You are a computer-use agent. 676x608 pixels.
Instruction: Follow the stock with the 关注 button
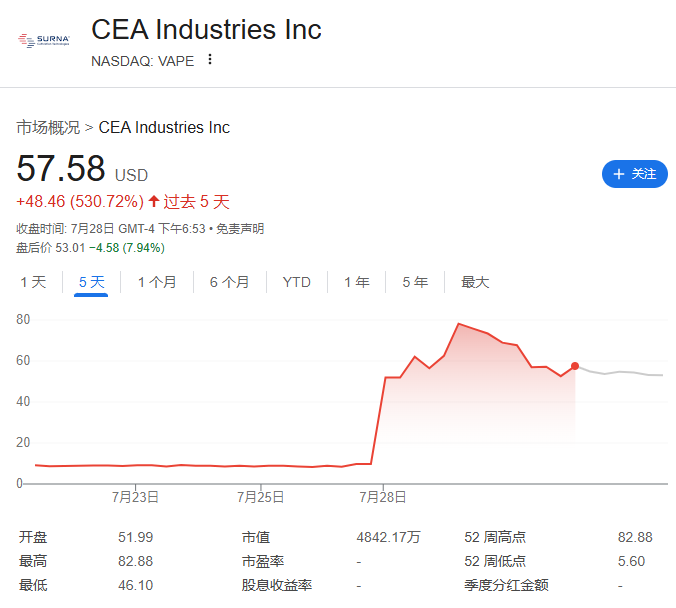pos(635,174)
